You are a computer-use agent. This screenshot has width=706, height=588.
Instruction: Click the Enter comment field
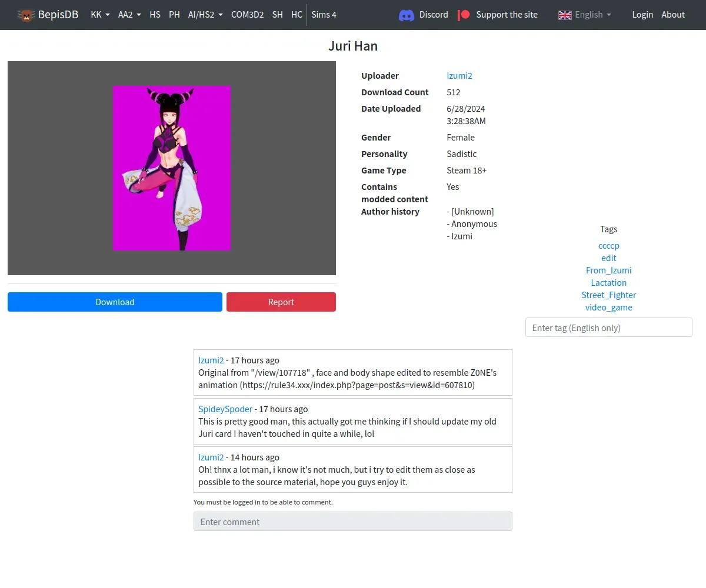coord(353,522)
